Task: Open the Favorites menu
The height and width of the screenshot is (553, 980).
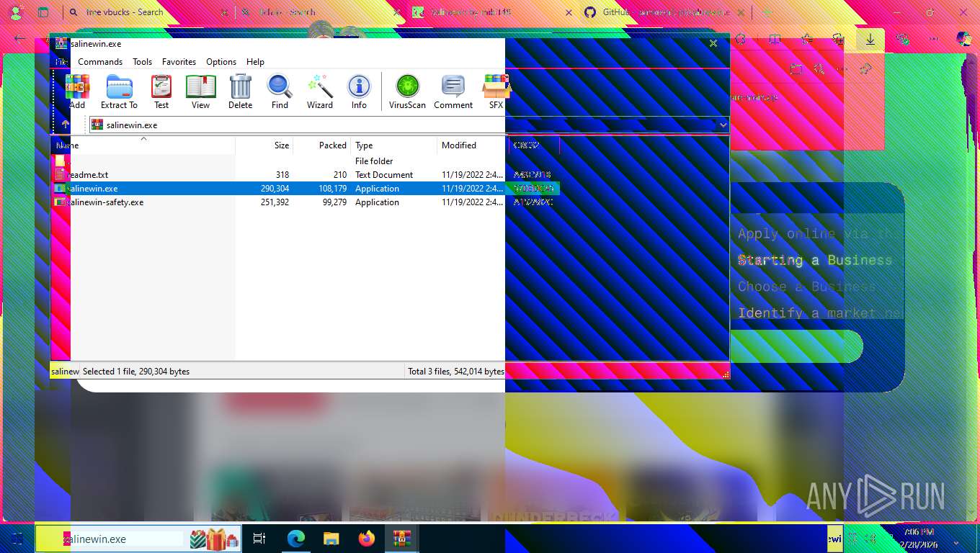Action: pos(179,62)
